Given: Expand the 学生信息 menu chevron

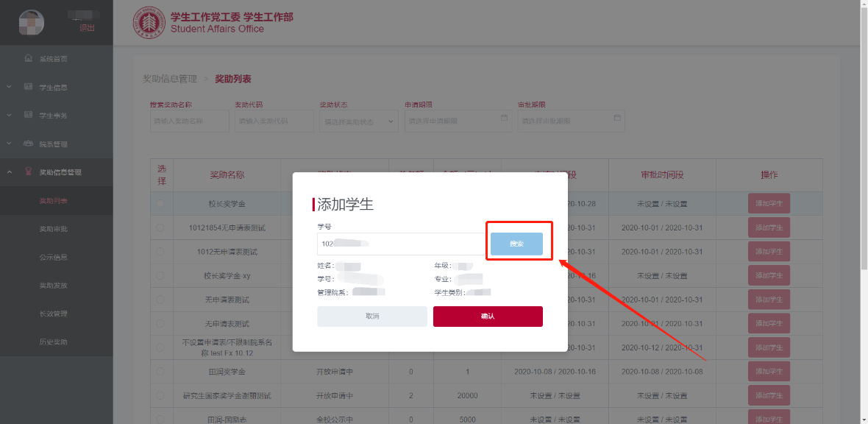Looking at the screenshot, I should (9, 87).
